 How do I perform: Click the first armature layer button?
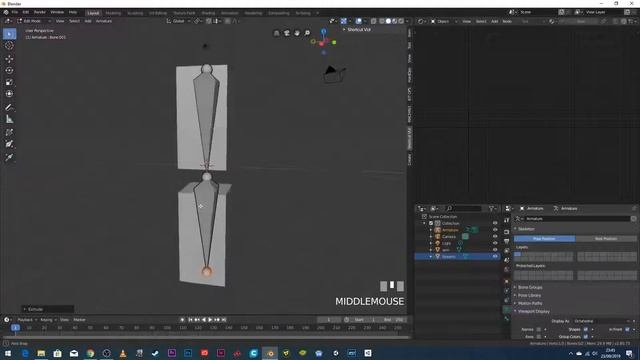pyautogui.click(x=518, y=254)
